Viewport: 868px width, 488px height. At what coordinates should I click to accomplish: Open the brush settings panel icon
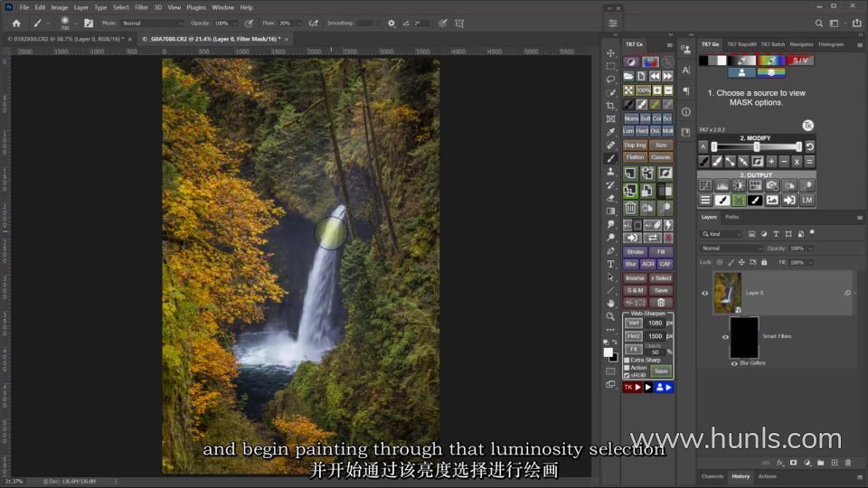[x=89, y=23]
